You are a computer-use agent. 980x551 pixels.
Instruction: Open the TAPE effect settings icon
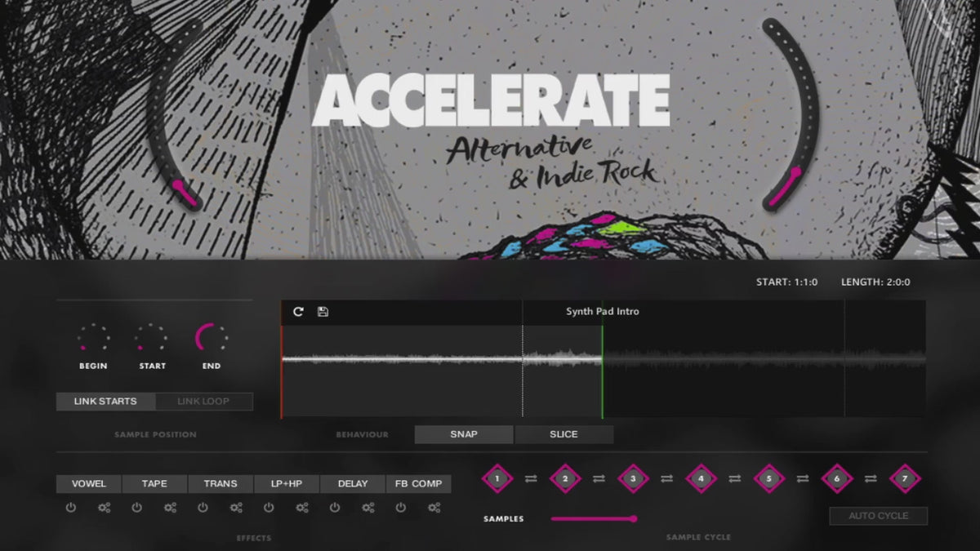click(x=170, y=508)
